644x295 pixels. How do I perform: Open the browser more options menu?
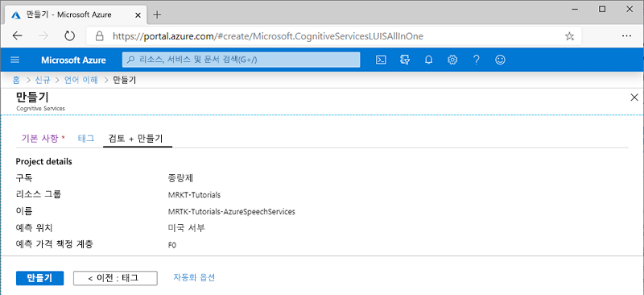pyautogui.click(x=626, y=36)
